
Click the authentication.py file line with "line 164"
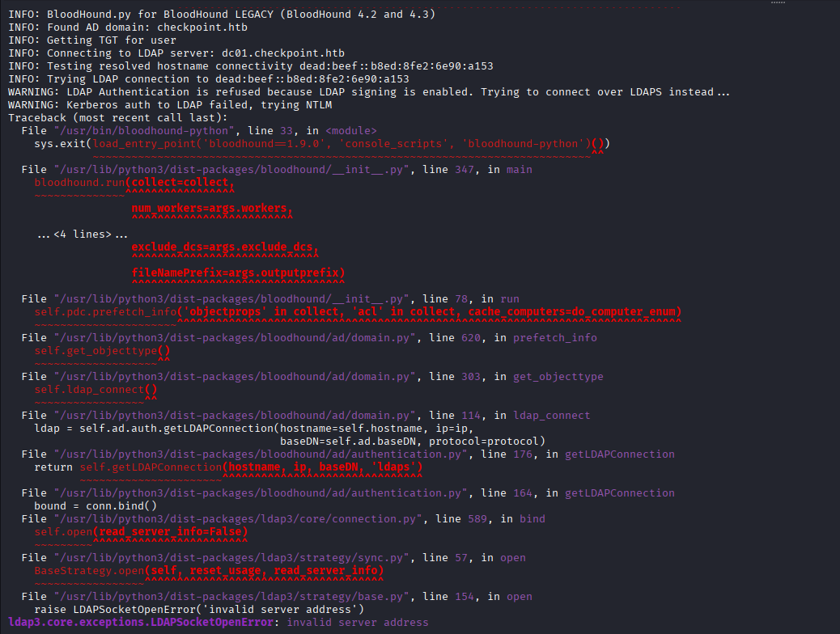(x=348, y=492)
